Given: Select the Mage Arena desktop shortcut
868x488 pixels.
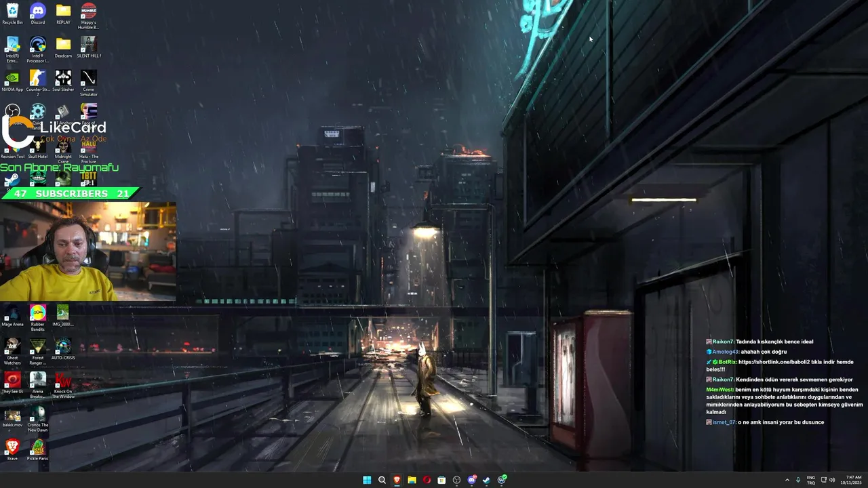Looking at the screenshot, I should point(12,316).
